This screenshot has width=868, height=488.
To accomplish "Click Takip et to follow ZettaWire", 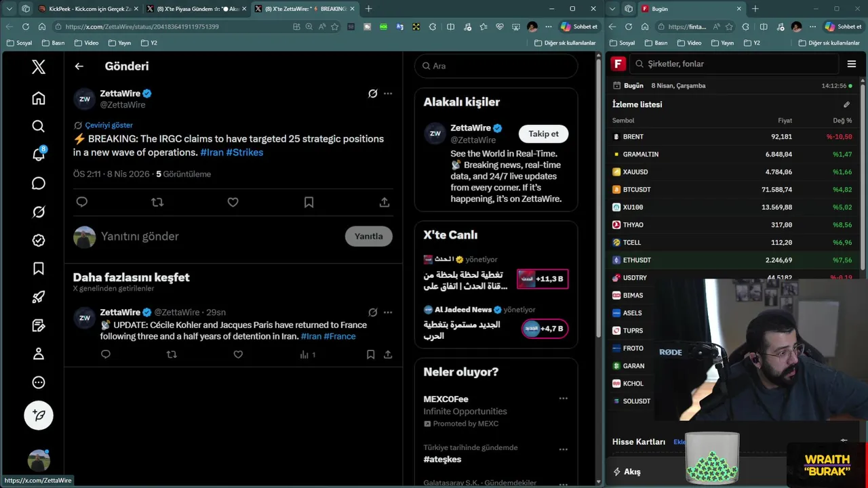I will (x=543, y=134).
